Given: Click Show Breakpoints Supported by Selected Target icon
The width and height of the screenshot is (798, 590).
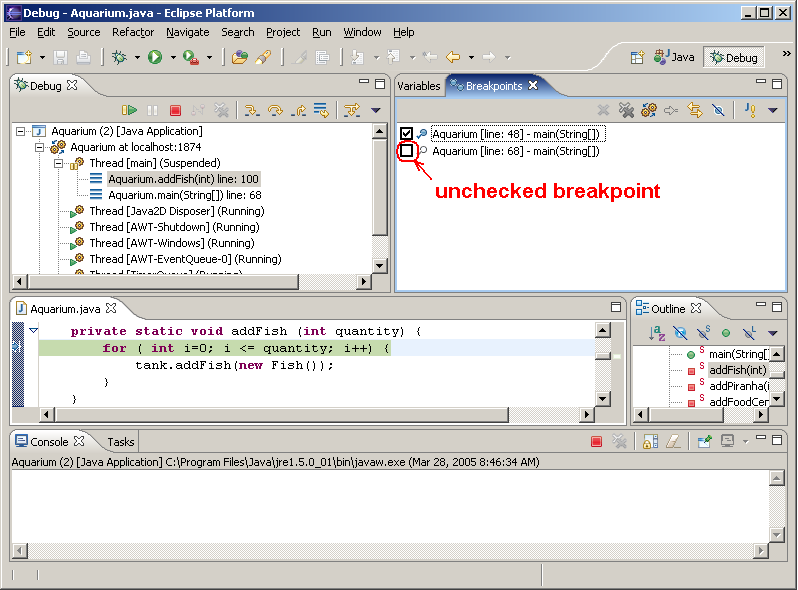Looking at the screenshot, I should 649,110.
